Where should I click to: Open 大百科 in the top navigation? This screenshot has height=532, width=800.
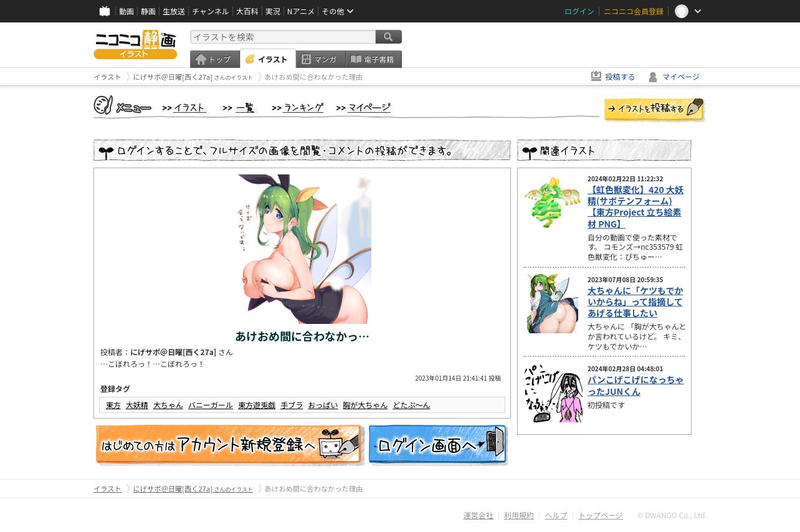247,11
